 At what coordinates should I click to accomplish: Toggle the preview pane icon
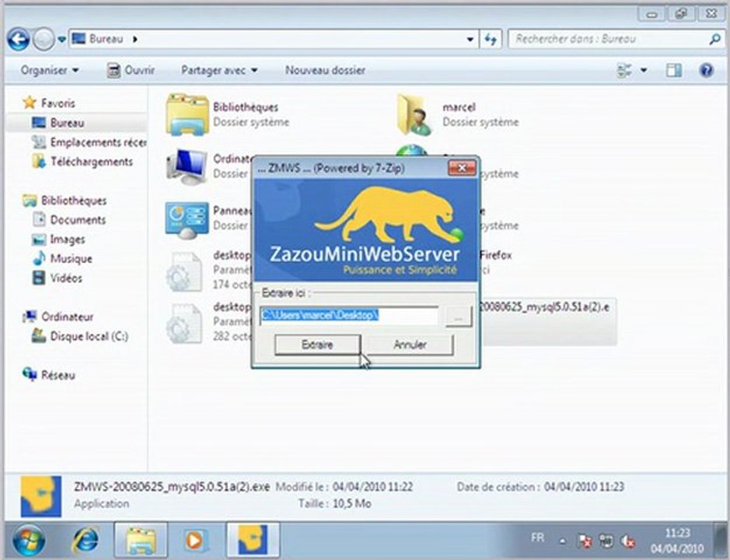(674, 70)
